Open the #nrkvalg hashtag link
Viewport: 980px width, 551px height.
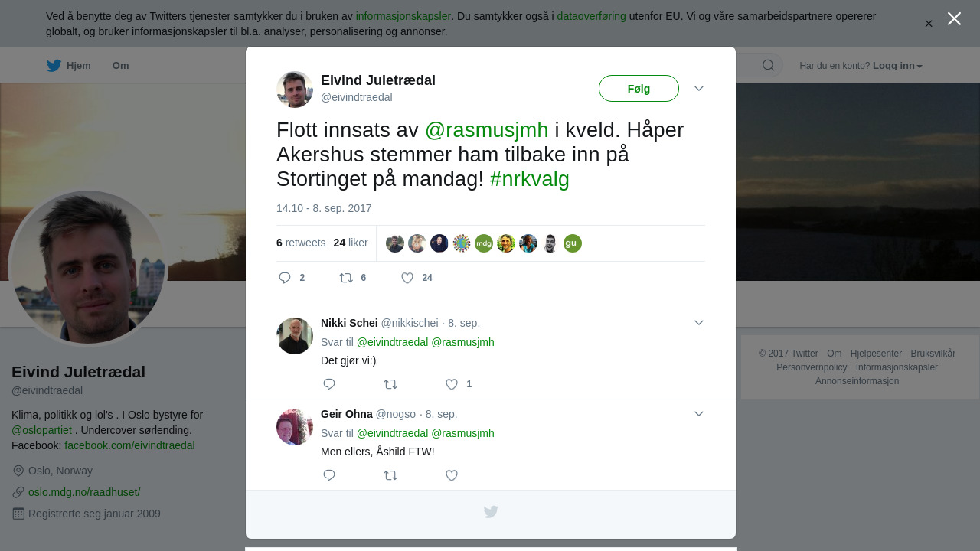click(530, 179)
